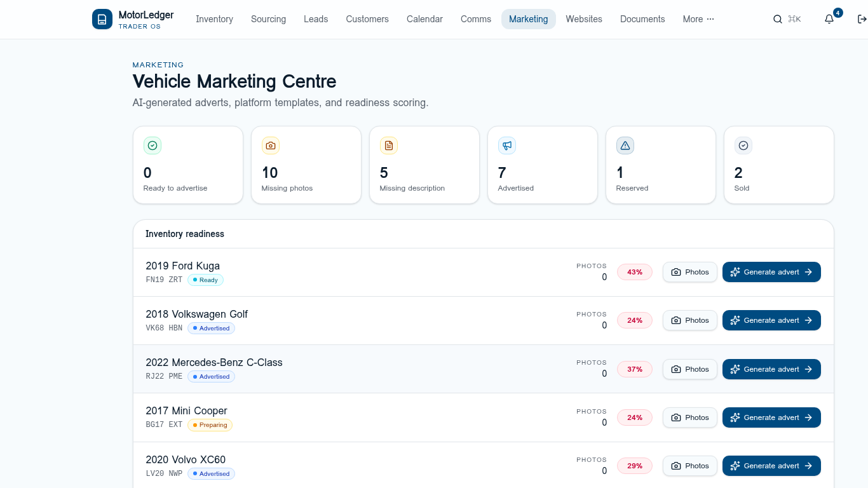Generate advert for 2018 Volkswagen Golf
The width and height of the screenshot is (868, 488).
771,320
